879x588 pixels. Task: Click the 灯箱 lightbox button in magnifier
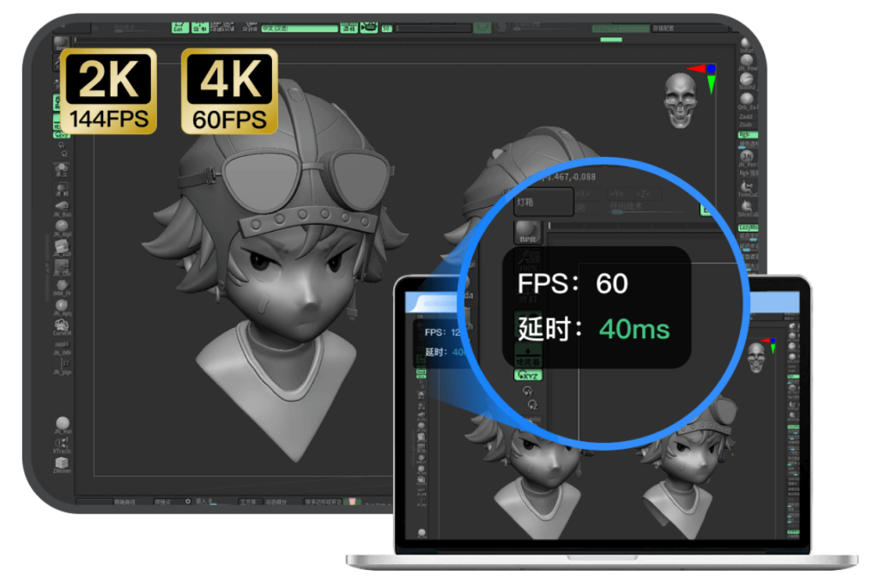(543, 202)
